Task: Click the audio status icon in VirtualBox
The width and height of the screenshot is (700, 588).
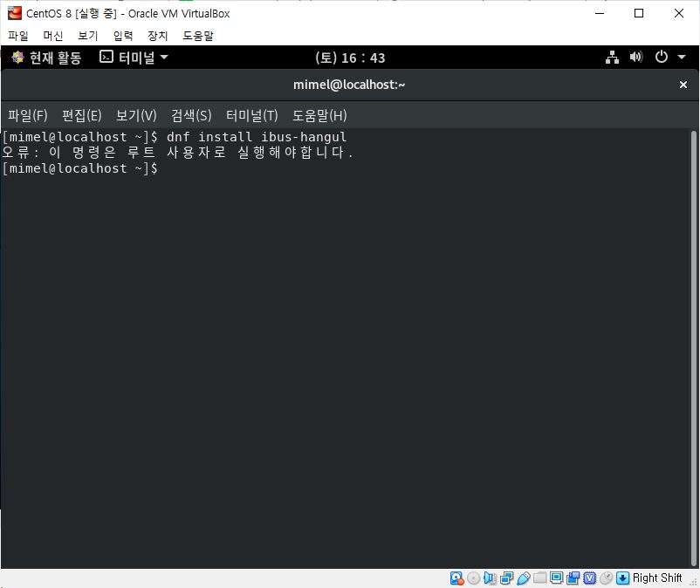Action: [x=490, y=578]
